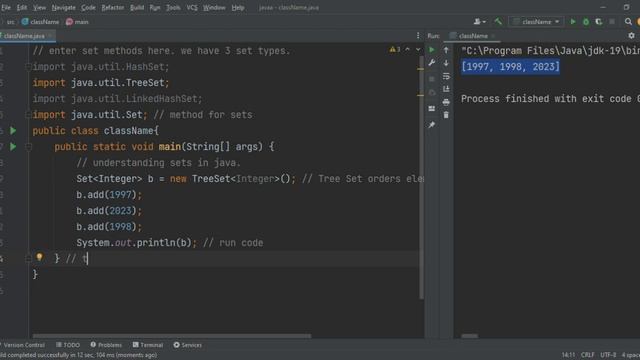Open the Navigate menu
Image resolution: width=640 pixels, height=360 pixels.
click(63, 7)
